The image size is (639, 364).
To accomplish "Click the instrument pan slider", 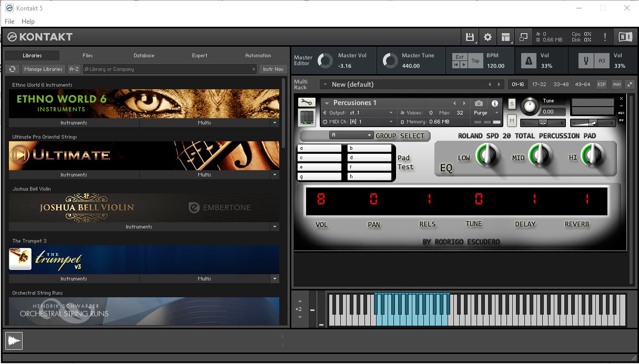I will coord(543,123).
